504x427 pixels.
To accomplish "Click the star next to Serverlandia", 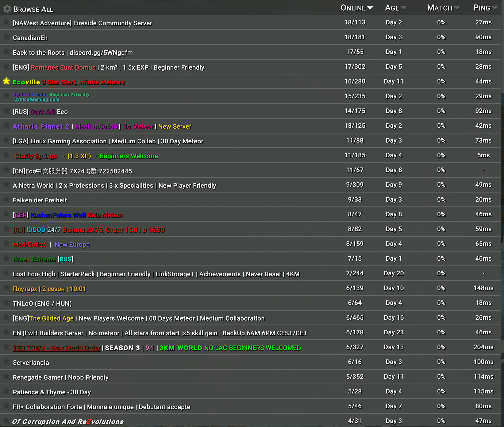I will [6, 362].
